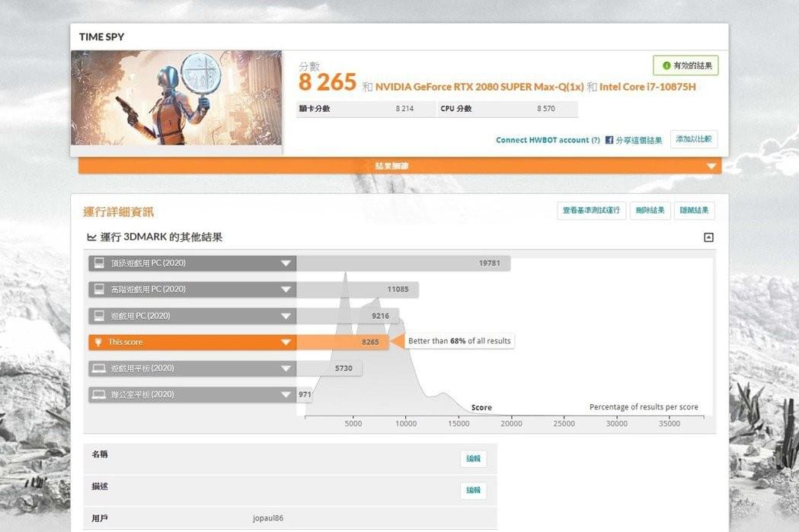
Task: Click the 添加以比較 button
Action: pyautogui.click(x=694, y=139)
